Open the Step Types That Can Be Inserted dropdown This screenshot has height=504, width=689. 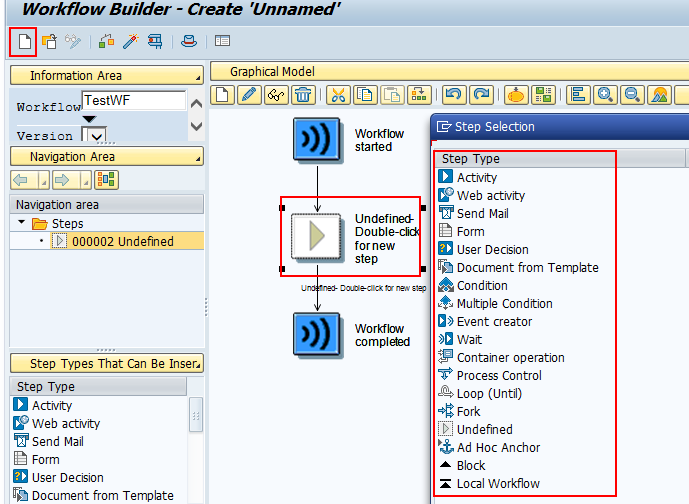198,366
